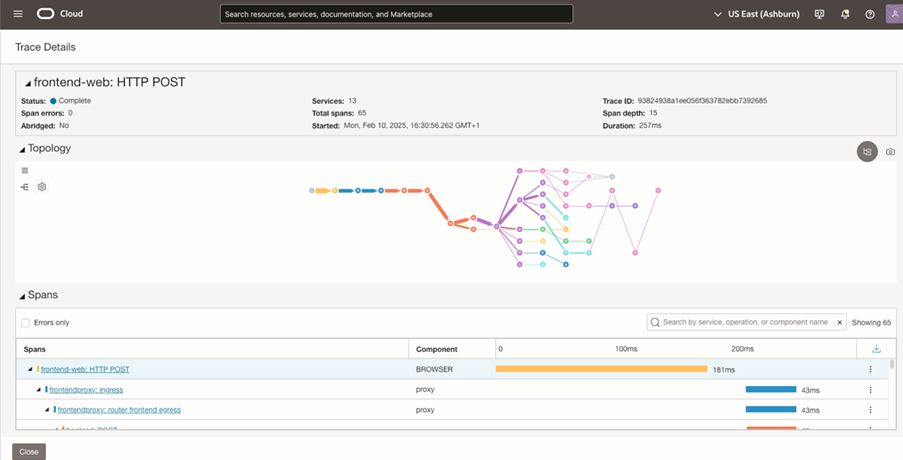Open the user profile avatar menu

point(893,14)
